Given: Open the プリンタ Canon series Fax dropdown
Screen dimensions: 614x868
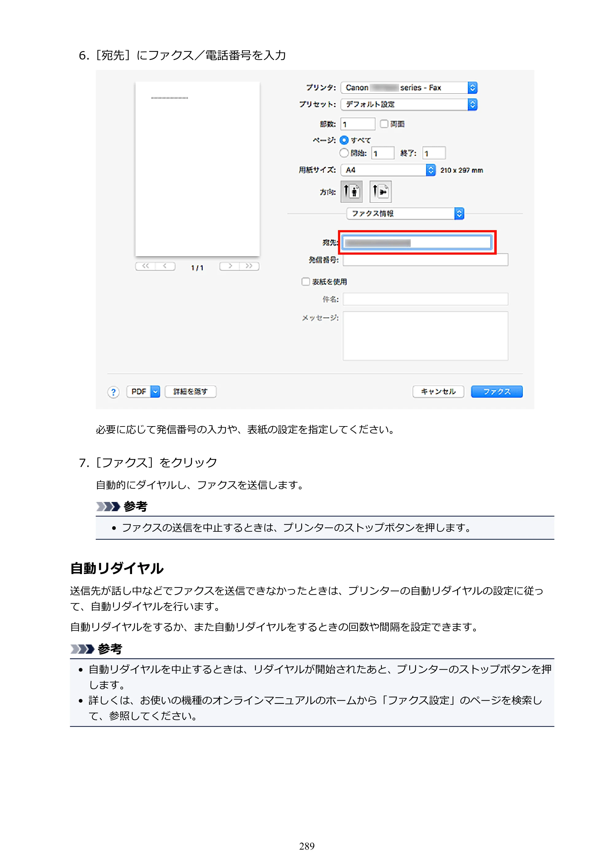Looking at the screenshot, I should [x=409, y=88].
